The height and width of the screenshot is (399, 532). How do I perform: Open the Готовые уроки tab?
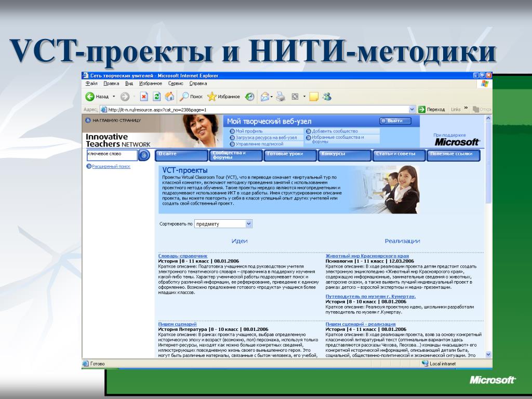tap(290, 155)
